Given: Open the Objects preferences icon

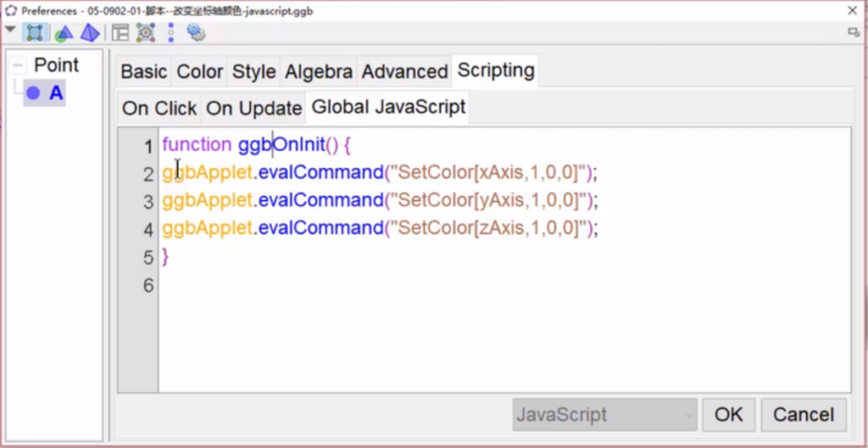Looking at the screenshot, I should pos(34,33).
